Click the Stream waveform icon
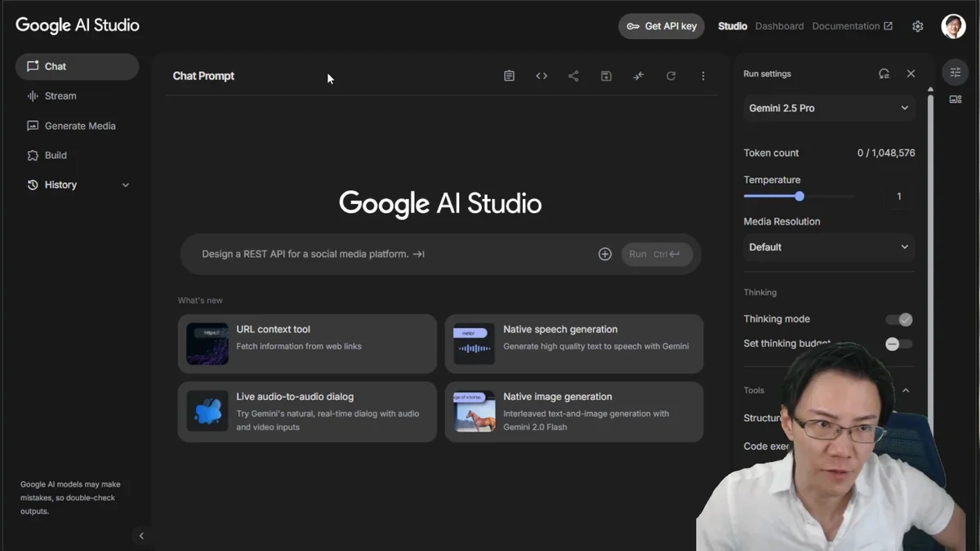The height and width of the screenshot is (551, 980). coord(33,96)
